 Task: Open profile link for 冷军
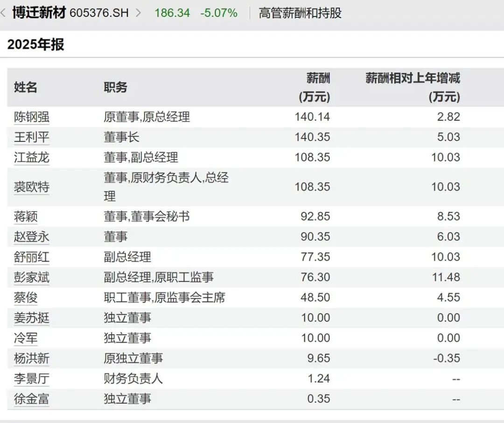[26, 338]
